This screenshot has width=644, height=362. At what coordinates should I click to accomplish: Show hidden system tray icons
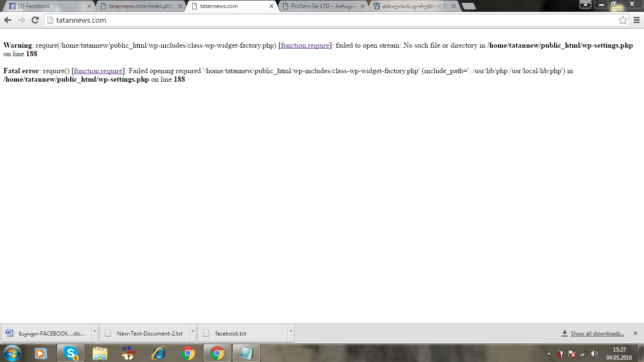[549, 354]
